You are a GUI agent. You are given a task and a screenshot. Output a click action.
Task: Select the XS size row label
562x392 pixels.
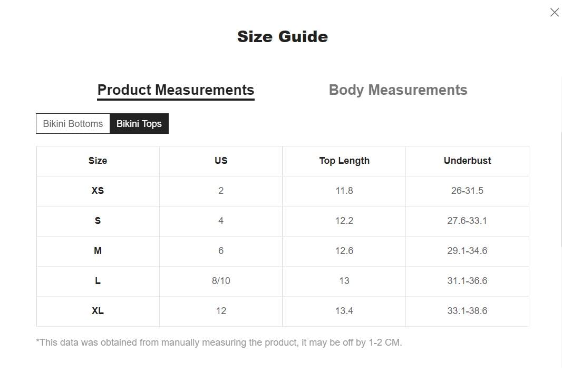pos(98,191)
